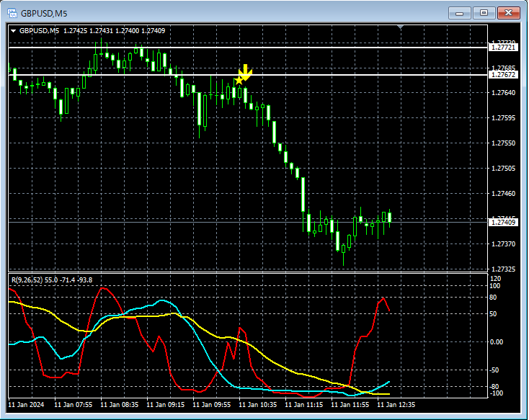The image size is (529, 420).
Task: Click the 11 Jan 12:35 time label
Action: 396,404
